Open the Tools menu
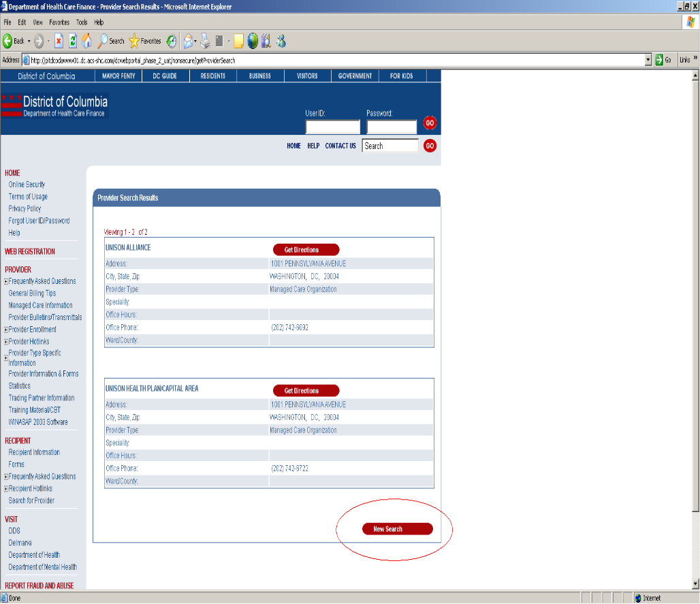This screenshot has width=700, height=604. (x=82, y=22)
